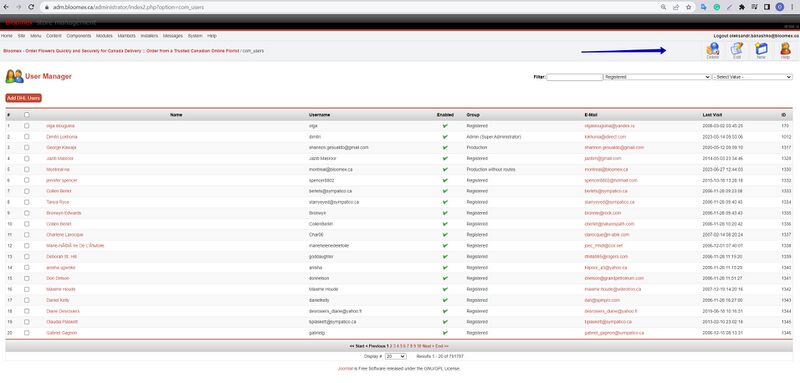Open the Help toolbar icon

tap(785, 50)
